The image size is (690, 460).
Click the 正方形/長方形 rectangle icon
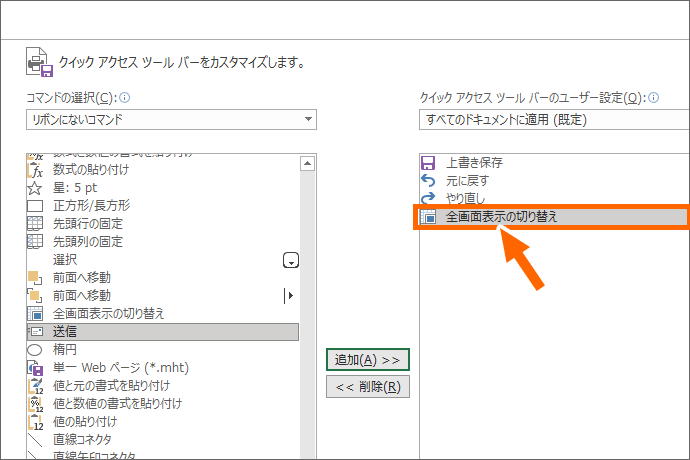35,206
